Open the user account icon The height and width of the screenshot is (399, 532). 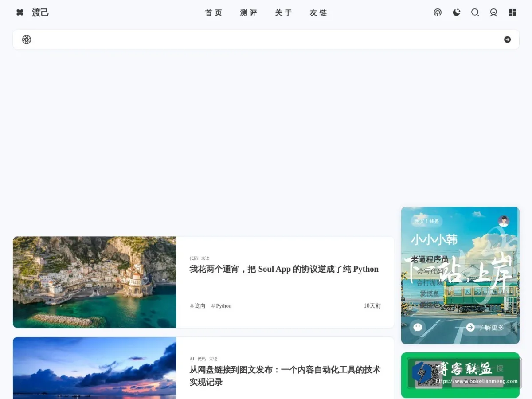(493, 12)
